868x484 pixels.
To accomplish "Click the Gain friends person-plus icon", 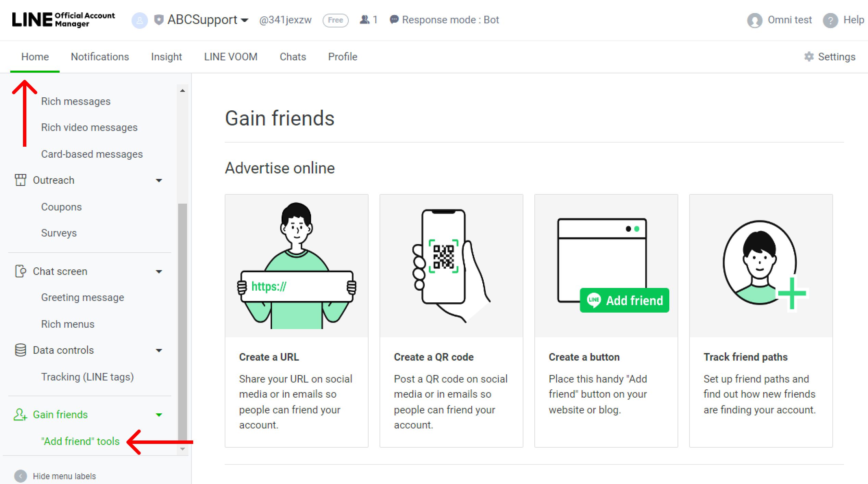I will point(20,414).
